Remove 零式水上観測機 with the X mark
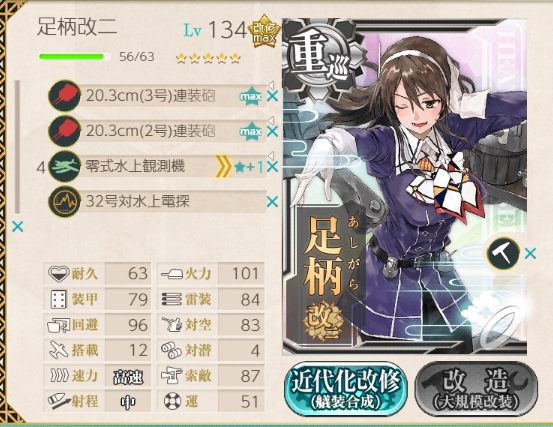The height and width of the screenshot is (427, 553). (x=272, y=167)
